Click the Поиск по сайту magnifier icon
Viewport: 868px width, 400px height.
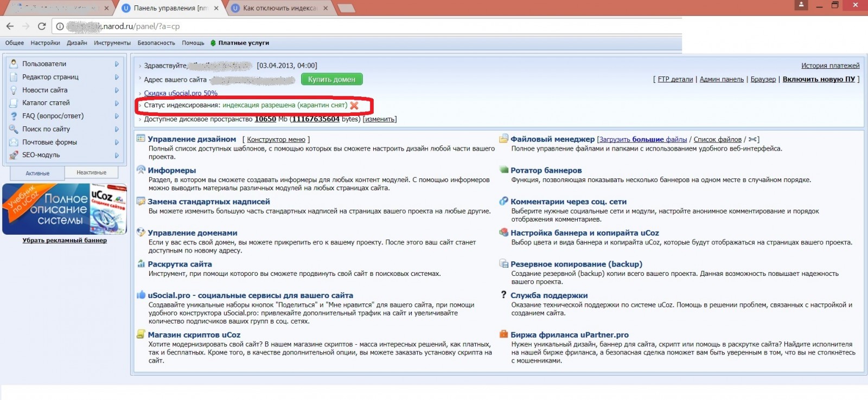point(14,129)
